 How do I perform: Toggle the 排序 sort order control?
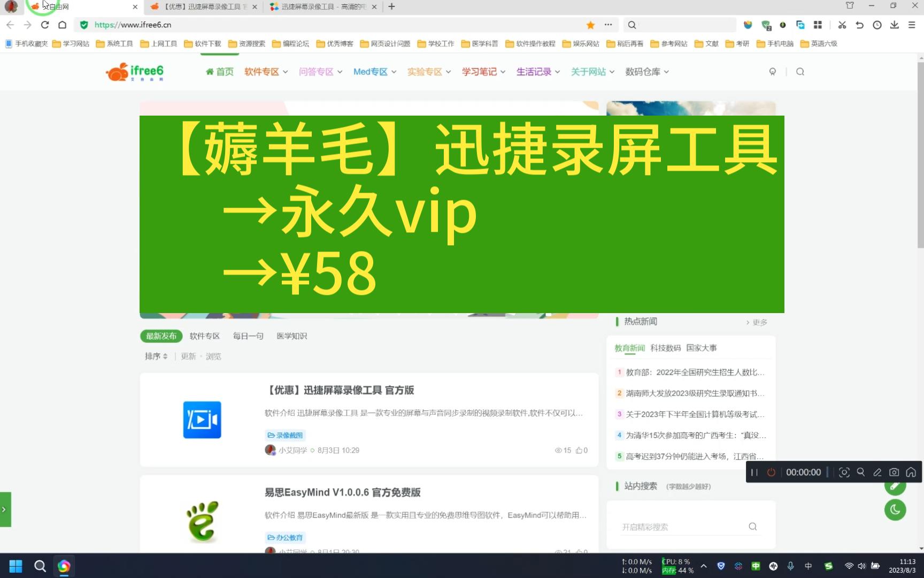155,355
